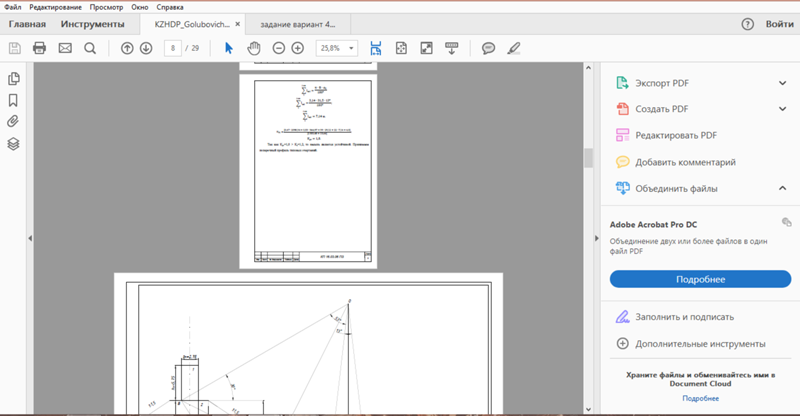Select the arrow selection tool
Viewport: 800px width, 416px height.
[229, 48]
